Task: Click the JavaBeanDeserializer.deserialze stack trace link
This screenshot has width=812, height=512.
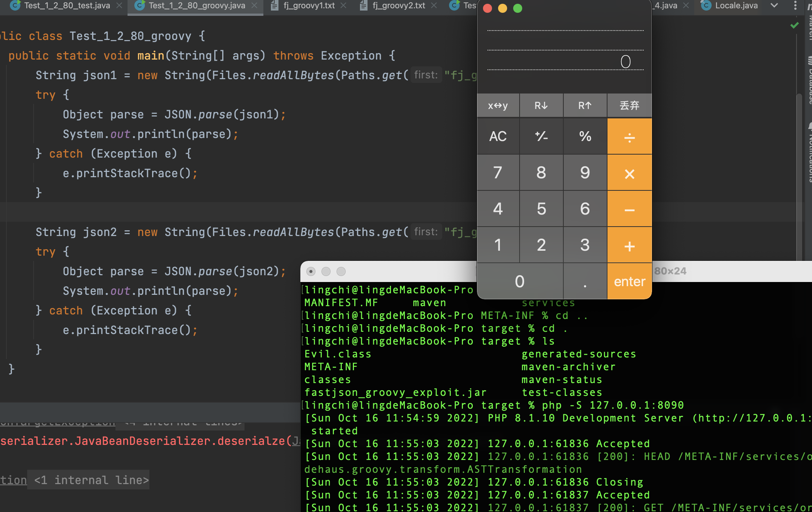Action: [x=181, y=441]
